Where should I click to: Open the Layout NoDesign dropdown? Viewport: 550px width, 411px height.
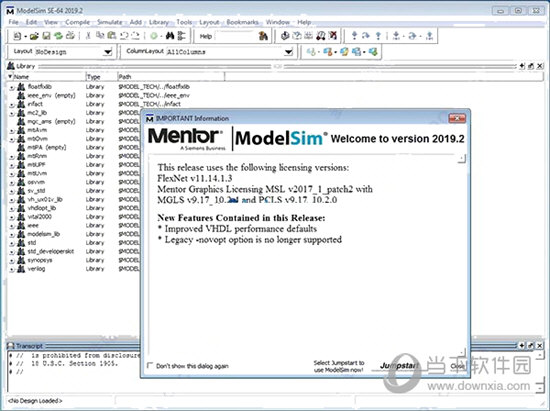pyautogui.click(x=108, y=52)
